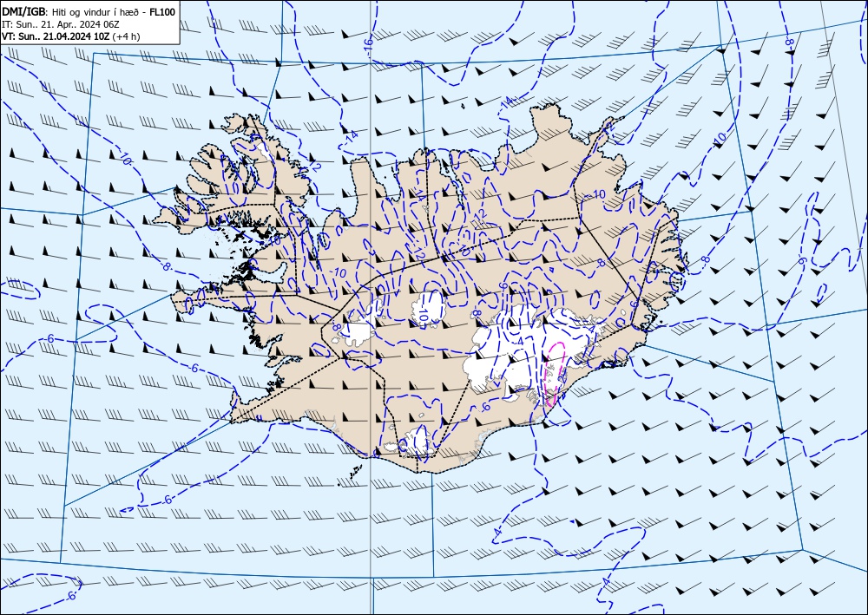
Task: Click the "VT: Sun.. 21.04.2024 10Z (+4 h)" line
Action: click(71, 36)
